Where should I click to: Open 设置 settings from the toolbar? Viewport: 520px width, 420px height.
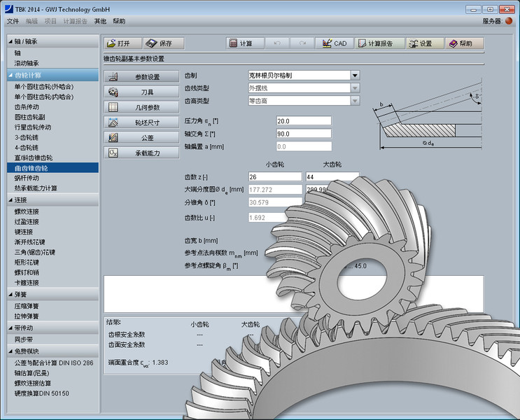(x=424, y=43)
